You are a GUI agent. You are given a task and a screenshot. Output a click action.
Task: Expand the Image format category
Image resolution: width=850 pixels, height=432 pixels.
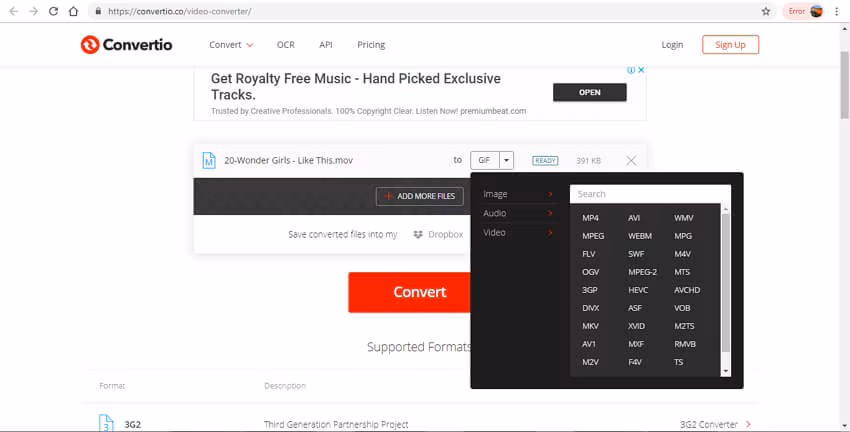pyautogui.click(x=518, y=194)
